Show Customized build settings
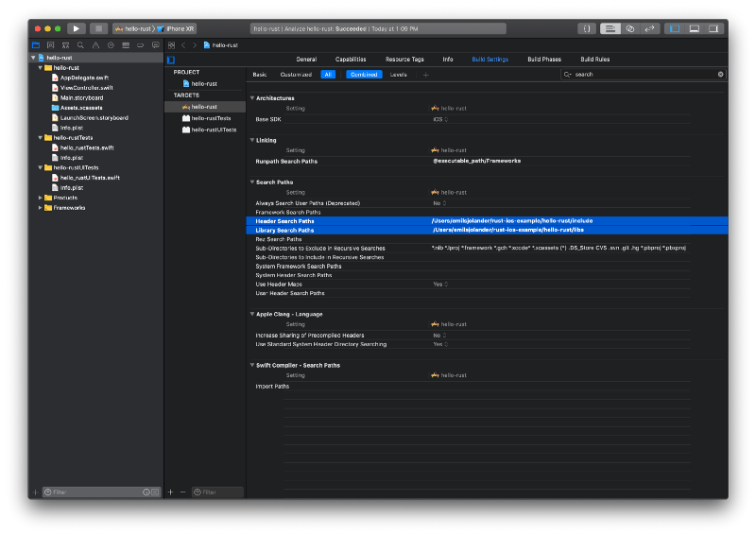 (296, 75)
